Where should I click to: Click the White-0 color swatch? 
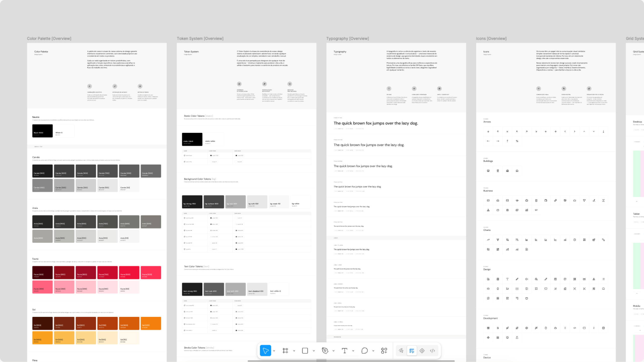(x=64, y=131)
